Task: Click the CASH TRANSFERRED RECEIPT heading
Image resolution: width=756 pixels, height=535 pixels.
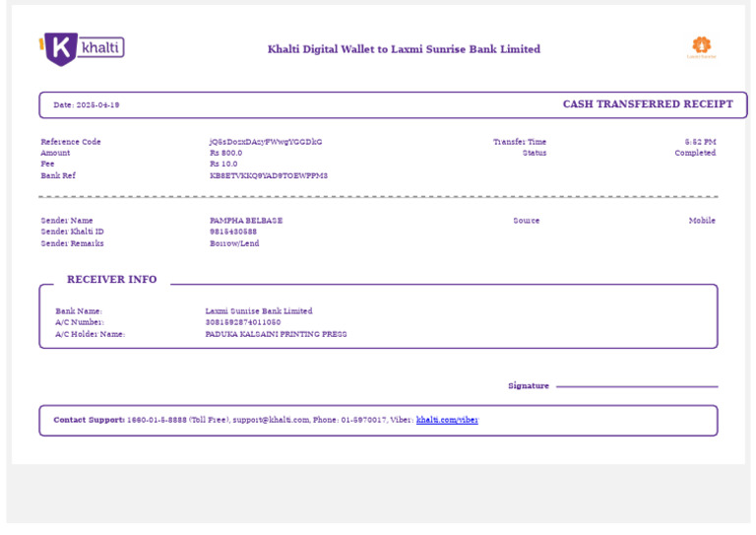Action: 648,104
